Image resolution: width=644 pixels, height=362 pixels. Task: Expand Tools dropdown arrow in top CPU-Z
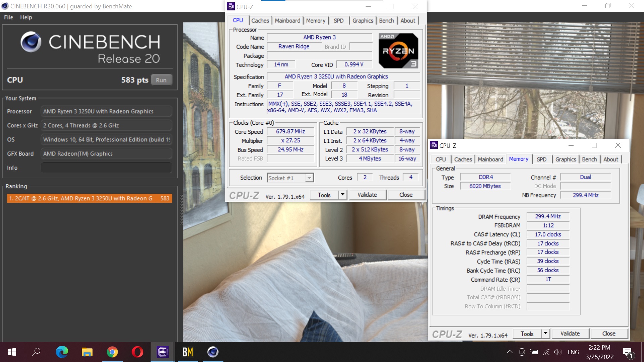pyautogui.click(x=342, y=195)
